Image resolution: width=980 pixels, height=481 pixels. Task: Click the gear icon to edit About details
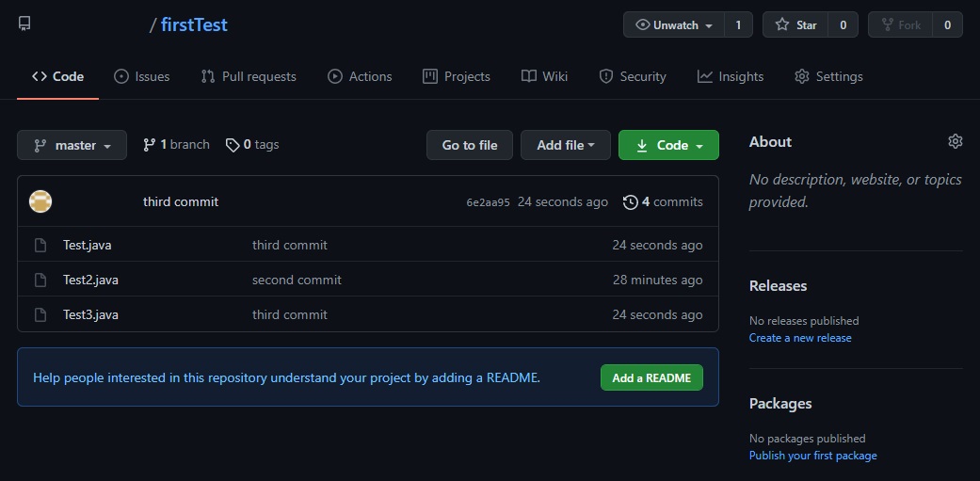tap(955, 141)
